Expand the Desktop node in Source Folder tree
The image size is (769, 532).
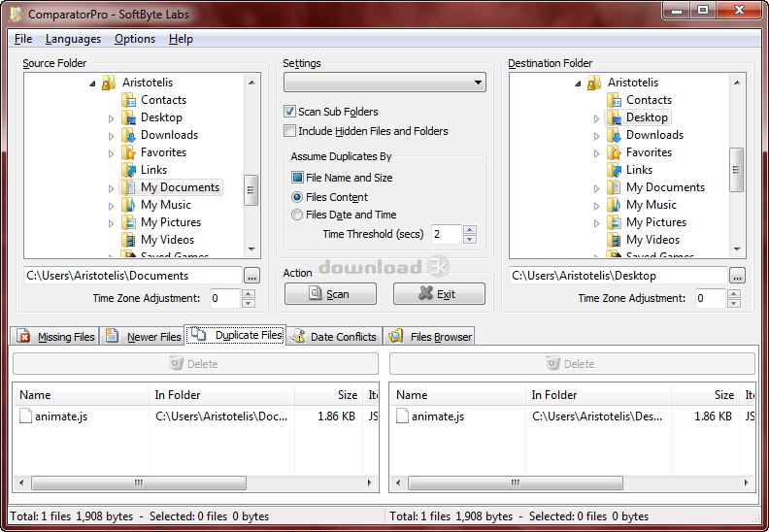111,118
